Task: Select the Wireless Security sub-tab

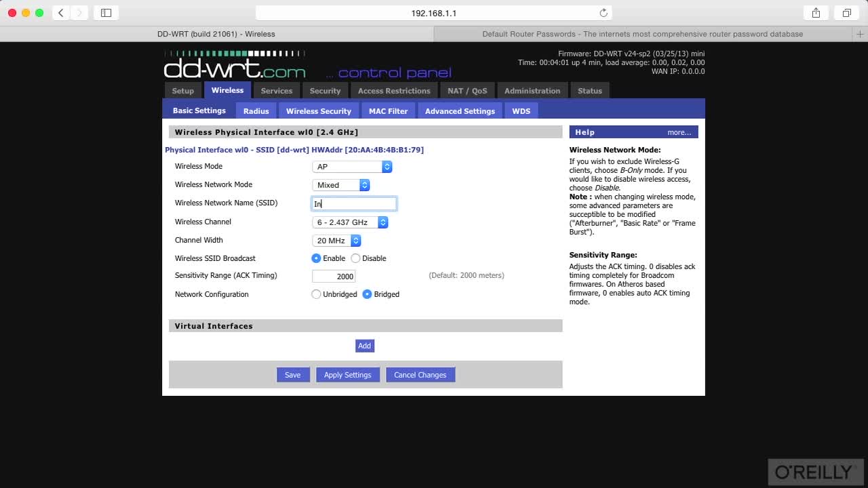Action: 319,111
